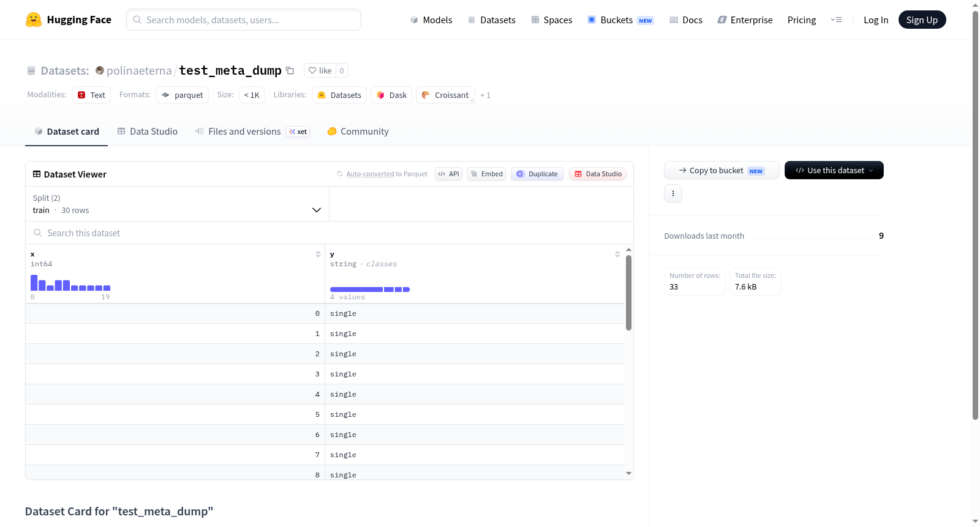Show the +1 additional tags
The image size is (980, 527).
pyautogui.click(x=485, y=95)
